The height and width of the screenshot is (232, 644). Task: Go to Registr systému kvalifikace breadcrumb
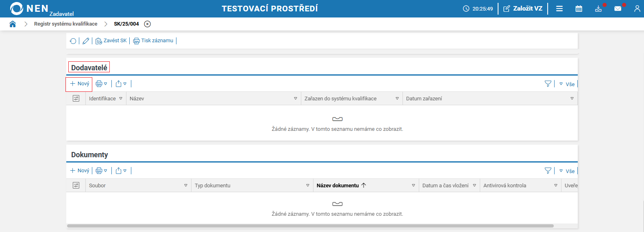pos(65,24)
